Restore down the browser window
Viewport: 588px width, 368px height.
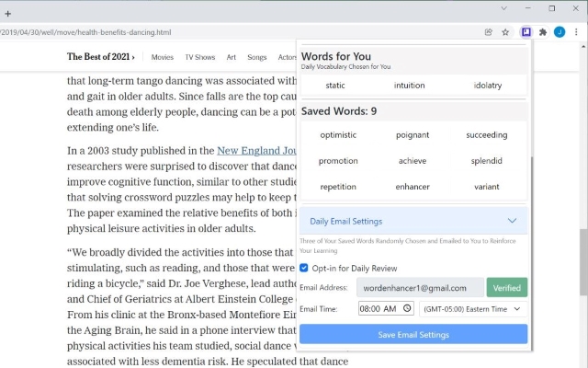pyautogui.click(x=551, y=8)
